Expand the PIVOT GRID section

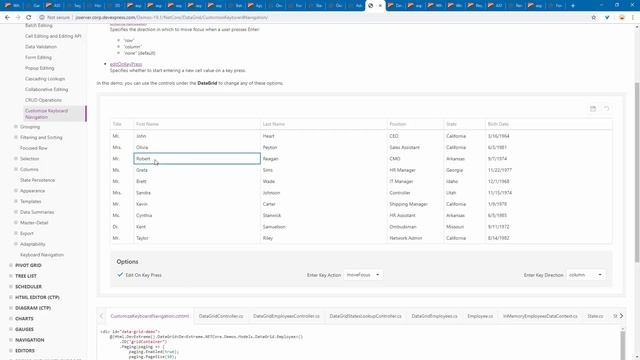[x=11, y=265]
